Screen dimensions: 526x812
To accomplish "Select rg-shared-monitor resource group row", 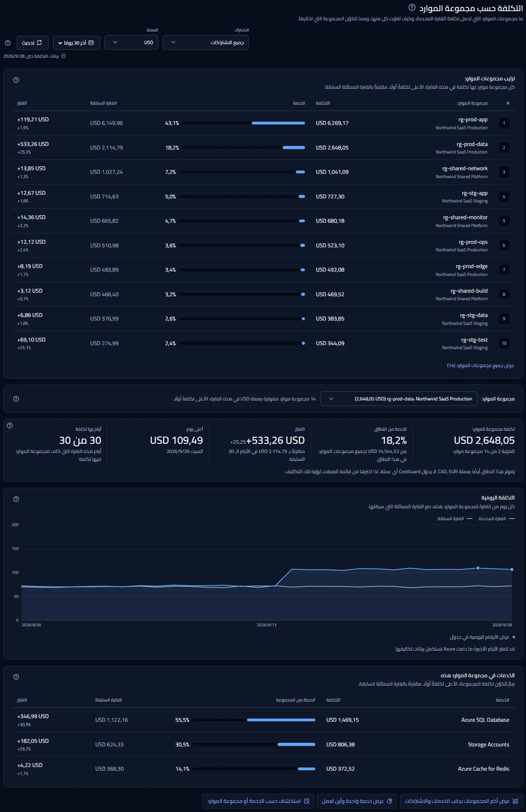I will pos(263,221).
